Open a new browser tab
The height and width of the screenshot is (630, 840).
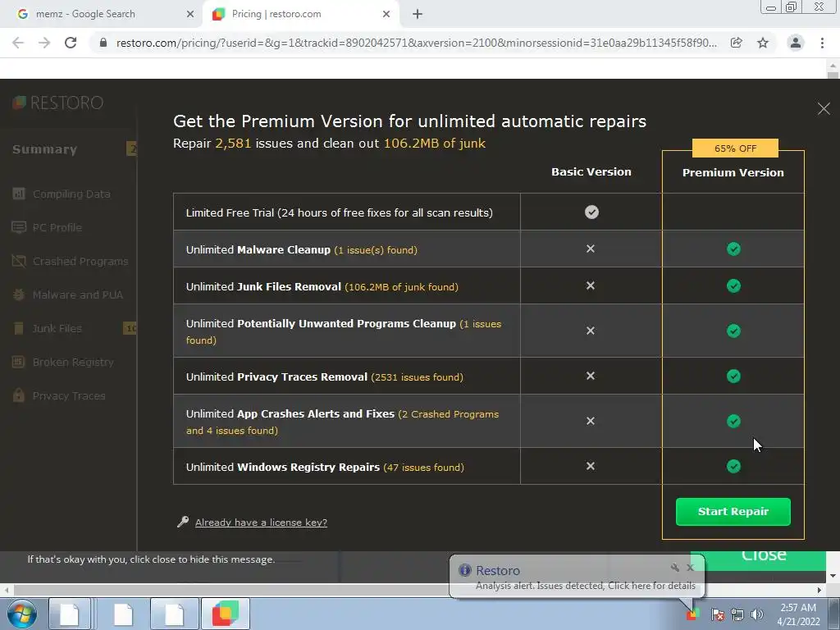[x=418, y=15]
